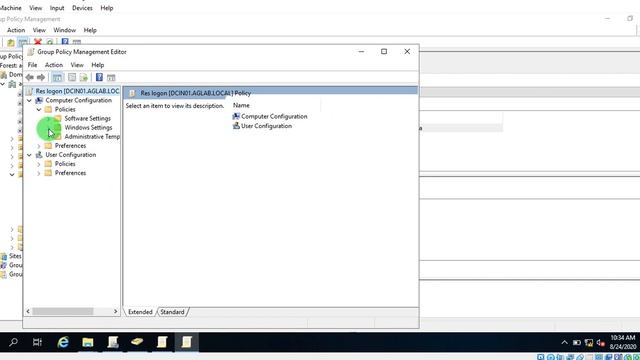
Task: Open Task View on the taskbar
Action: (x=37, y=342)
